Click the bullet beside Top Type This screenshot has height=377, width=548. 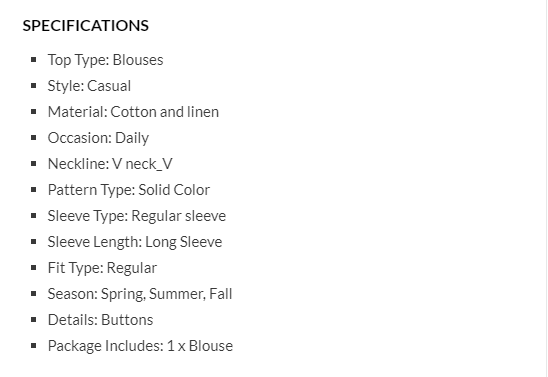pos(34,60)
